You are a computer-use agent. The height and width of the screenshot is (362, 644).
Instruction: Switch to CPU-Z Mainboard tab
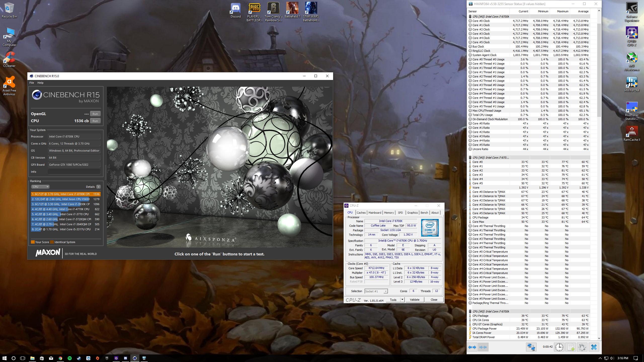click(375, 213)
